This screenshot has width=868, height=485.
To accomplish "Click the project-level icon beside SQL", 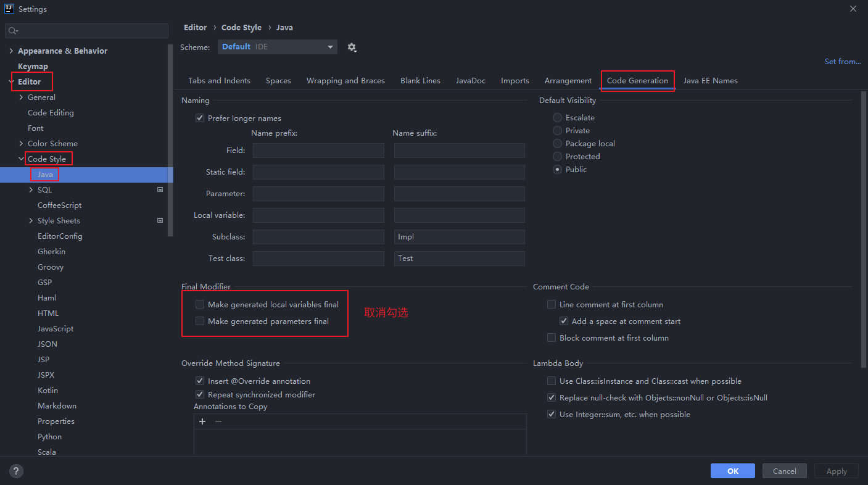I will click(160, 190).
